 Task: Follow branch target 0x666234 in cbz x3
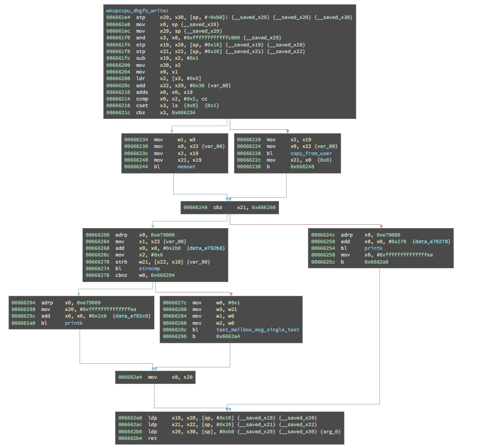point(183,113)
